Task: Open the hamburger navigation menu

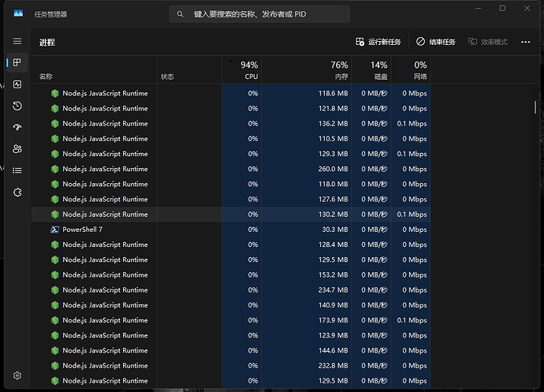Action: pos(17,41)
